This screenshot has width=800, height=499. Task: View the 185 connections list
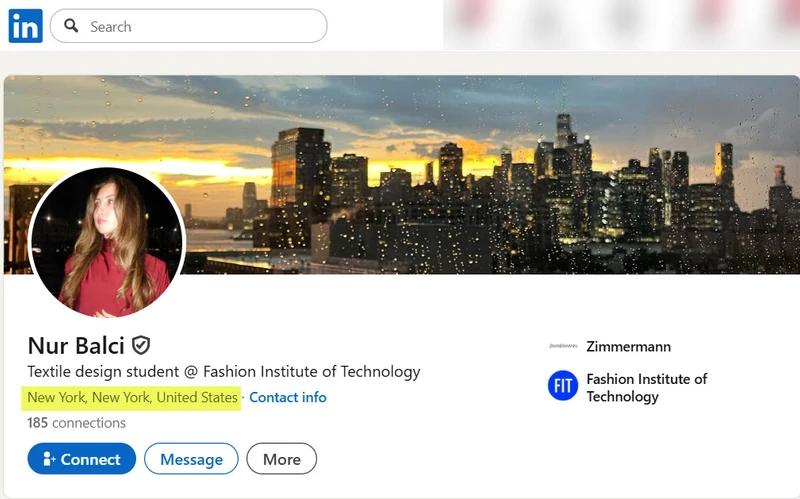click(77, 422)
